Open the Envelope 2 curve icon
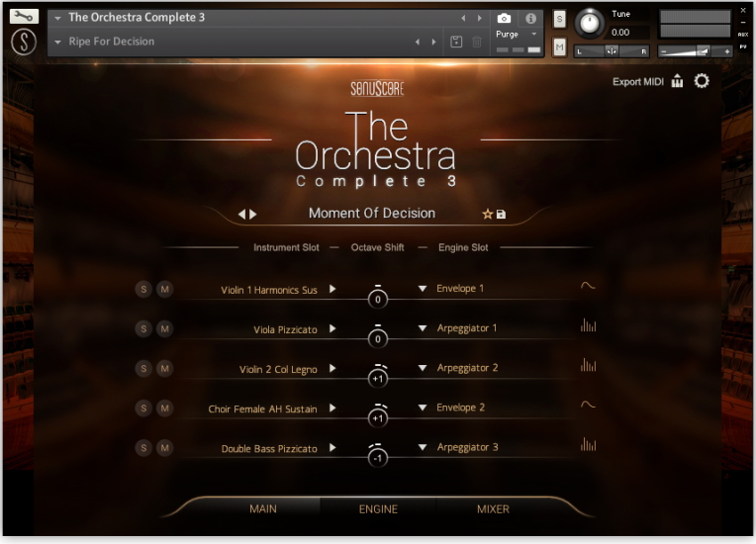The height and width of the screenshot is (544, 756). click(588, 405)
